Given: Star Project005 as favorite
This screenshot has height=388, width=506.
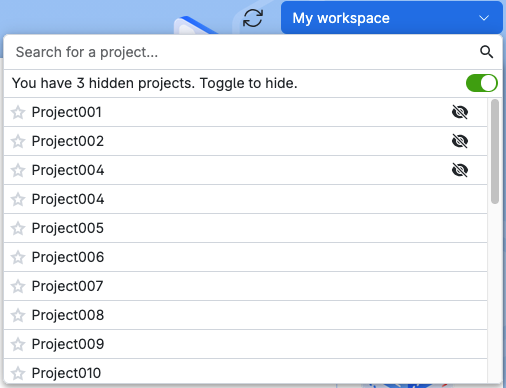Looking at the screenshot, I should 18,228.
